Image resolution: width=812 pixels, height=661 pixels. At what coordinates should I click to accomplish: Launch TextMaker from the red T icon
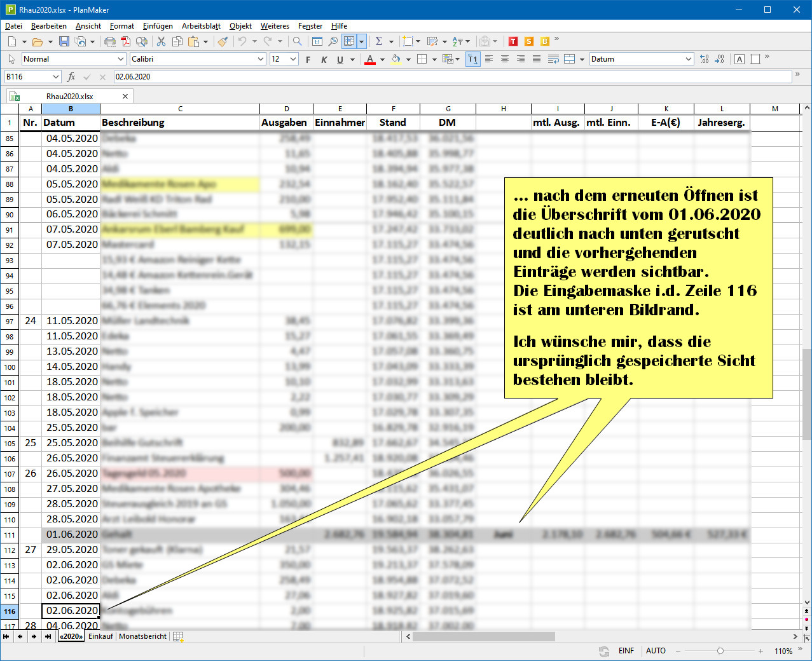tap(513, 41)
